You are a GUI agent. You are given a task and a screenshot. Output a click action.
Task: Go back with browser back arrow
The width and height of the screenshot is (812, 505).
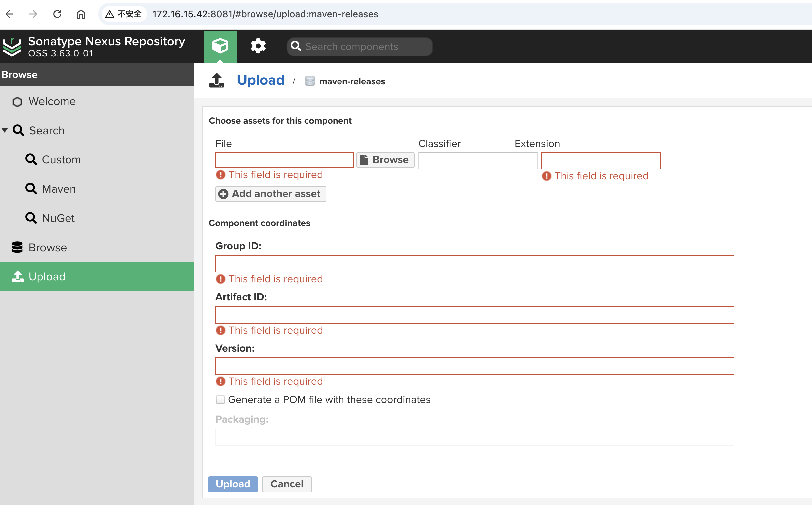point(10,14)
